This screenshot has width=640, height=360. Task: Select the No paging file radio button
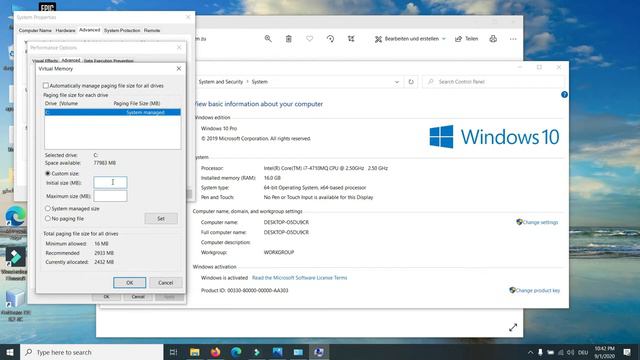click(48, 219)
